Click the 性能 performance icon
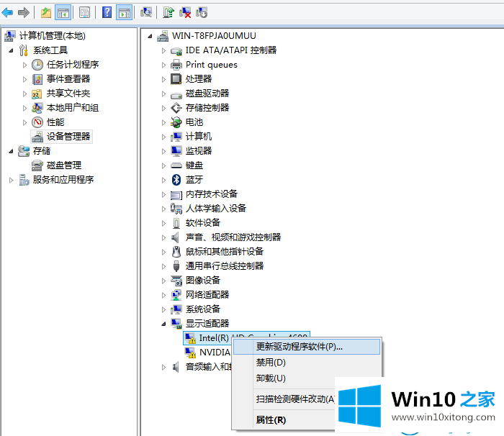This screenshot has height=436, width=504. [x=37, y=122]
